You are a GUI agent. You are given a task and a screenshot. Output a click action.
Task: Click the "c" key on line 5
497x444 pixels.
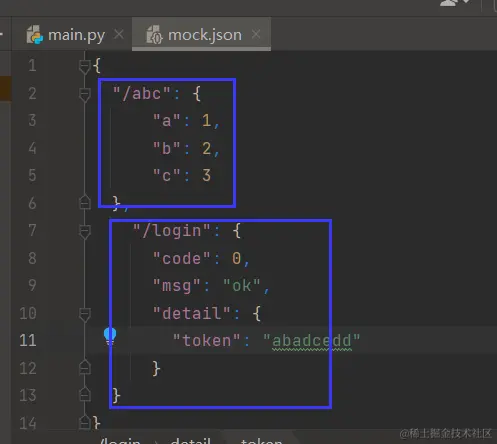(x=167, y=175)
